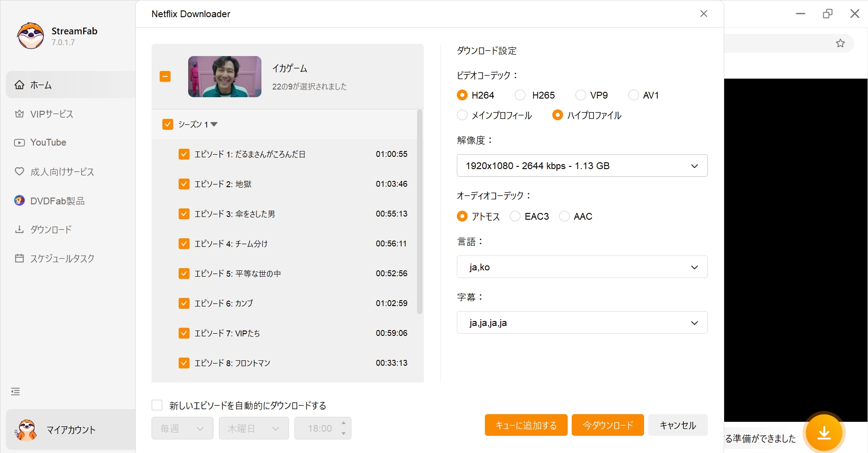Open the YouTube downloader section

pos(47,142)
